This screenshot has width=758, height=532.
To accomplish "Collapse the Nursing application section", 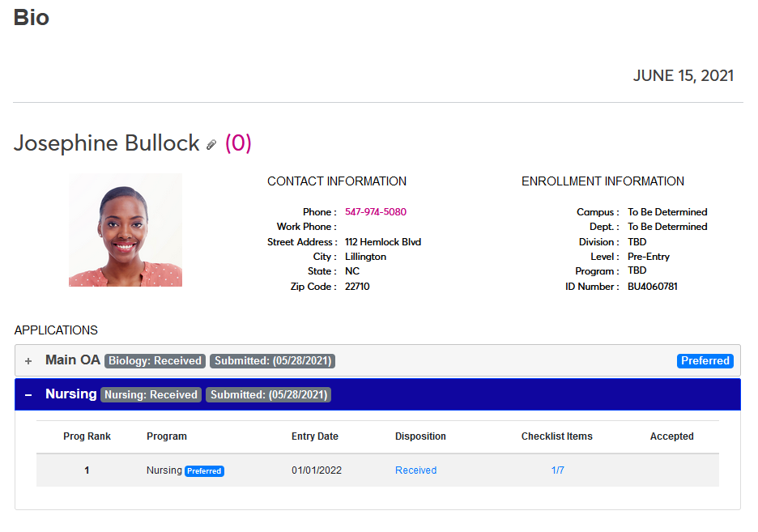I will pyautogui.click(x=28, y=394).
